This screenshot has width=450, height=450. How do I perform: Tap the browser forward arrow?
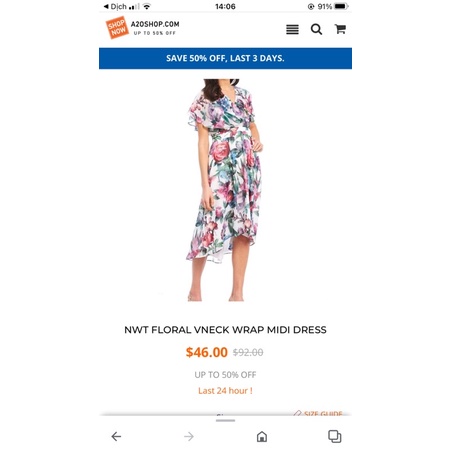coord(189,436)
